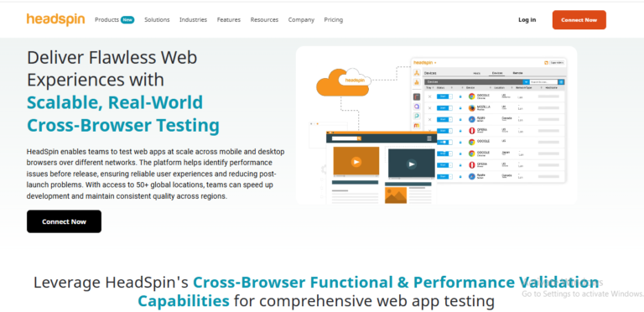Viewport: 644px width, 312px height.
Task: Open the Resources menu
Action: click(x=264, y=19)
